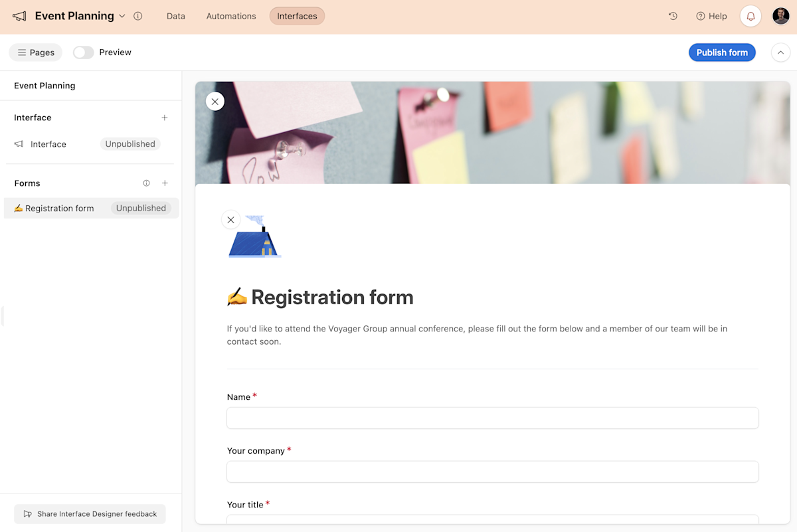797x532 pixels.
Task: Collapse the toolbar with the chevron button
Action: pyautogui.click(x=780, y=52)
